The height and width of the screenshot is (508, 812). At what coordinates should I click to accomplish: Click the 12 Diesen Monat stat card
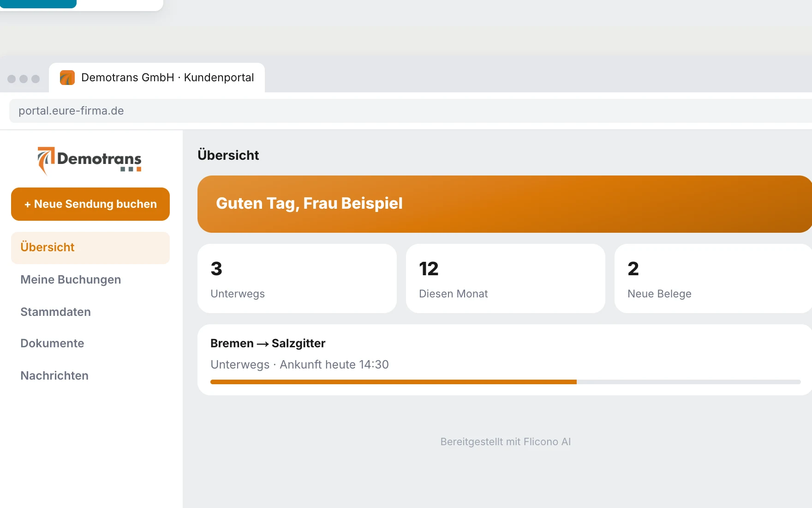[506, 278]
